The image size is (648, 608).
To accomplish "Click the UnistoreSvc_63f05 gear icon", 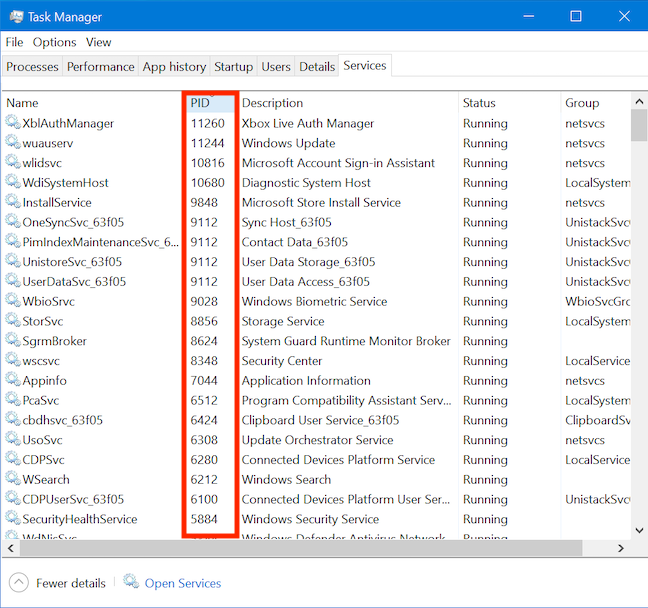I will click(x=13, y=261).
